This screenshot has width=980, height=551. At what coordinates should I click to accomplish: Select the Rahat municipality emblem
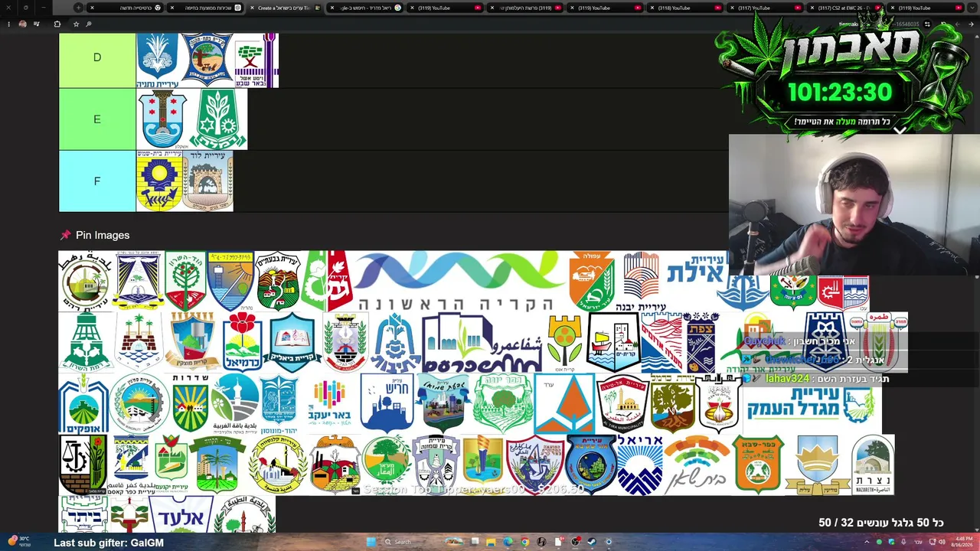tap(85, 281)
